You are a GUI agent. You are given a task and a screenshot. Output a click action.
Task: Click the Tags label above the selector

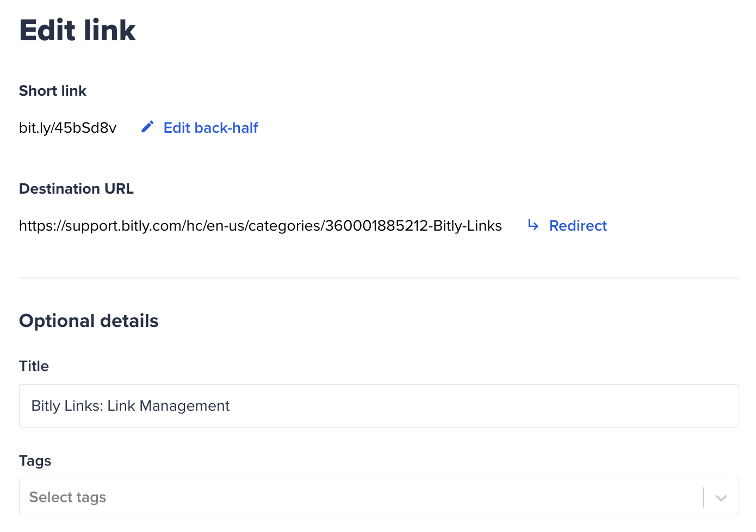tap(35, 461)
